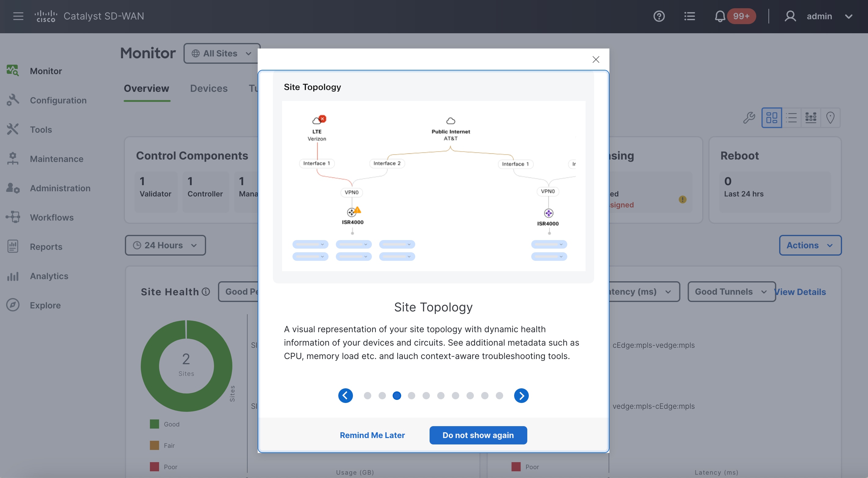Screen dimensions: 868x478
Task: Click the Administration sidebar icon
Action: (x=13, y=188)
